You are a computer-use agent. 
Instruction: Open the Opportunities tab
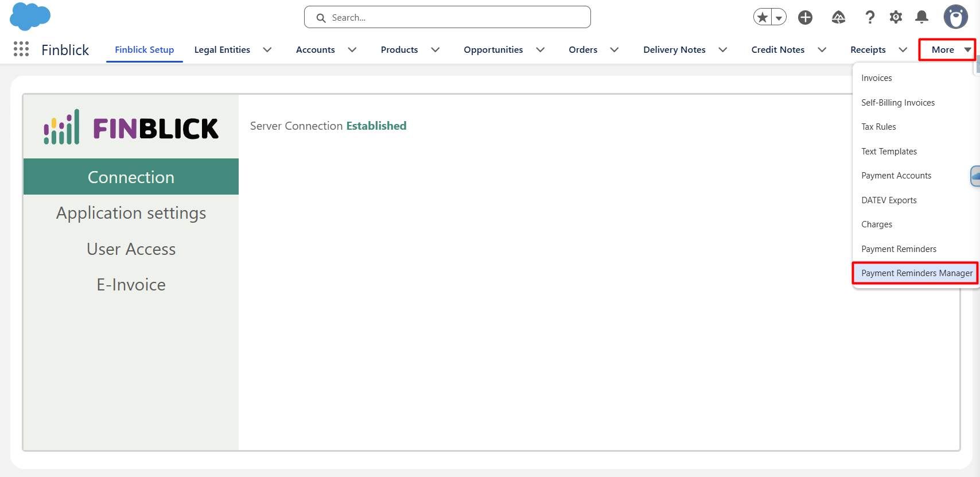(x=493, y=50)
